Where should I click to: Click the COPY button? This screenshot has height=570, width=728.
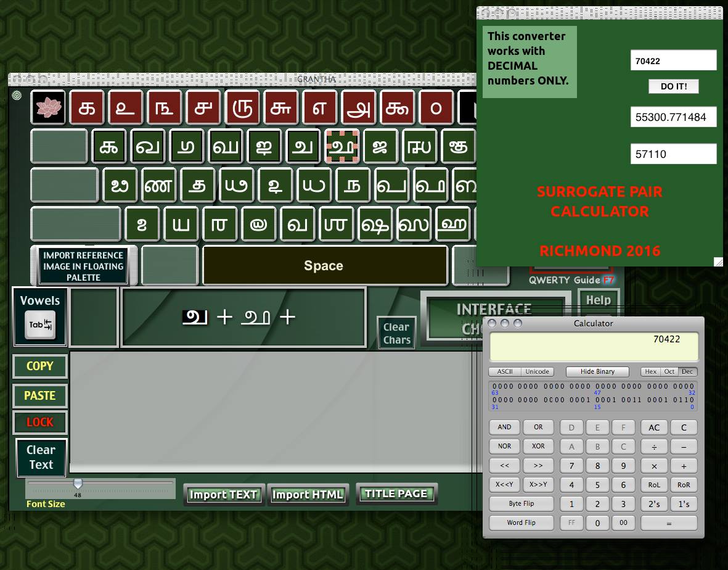40,366
